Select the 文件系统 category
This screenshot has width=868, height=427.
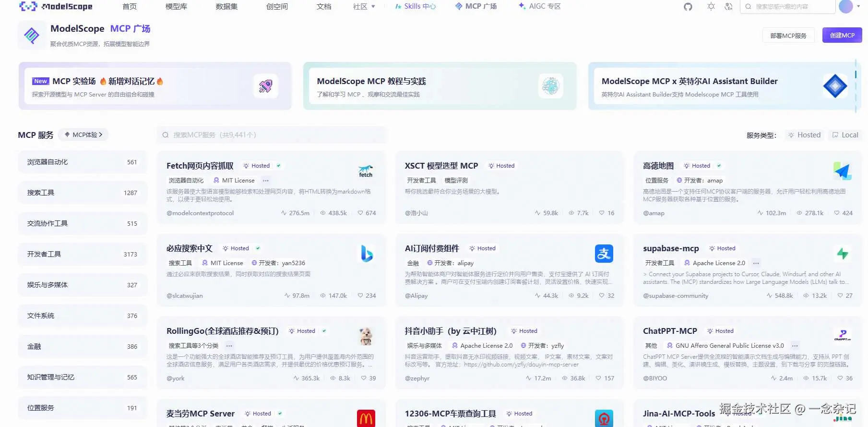coord(83,316)
